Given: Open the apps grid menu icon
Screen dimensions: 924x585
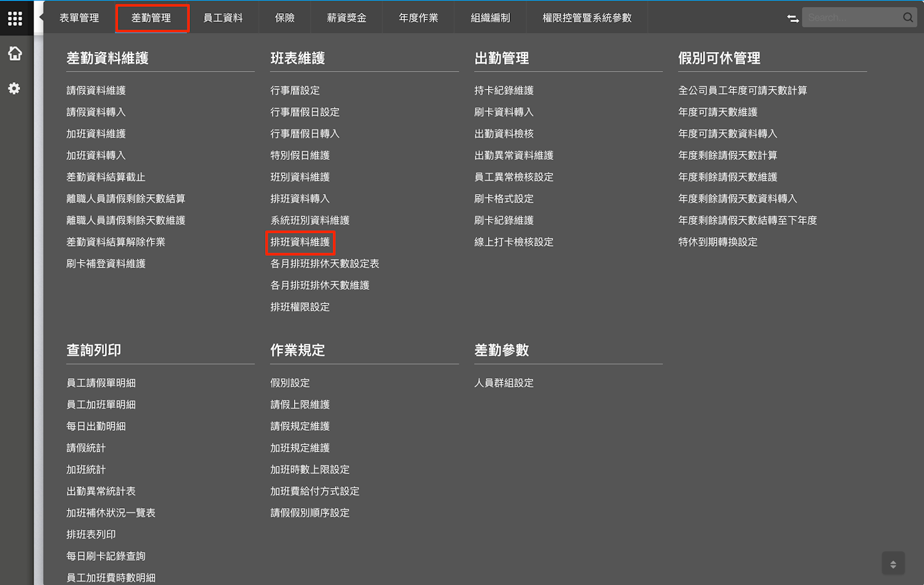Looking at the screenshot, I should pyautogui.click(x=15, y=18).
